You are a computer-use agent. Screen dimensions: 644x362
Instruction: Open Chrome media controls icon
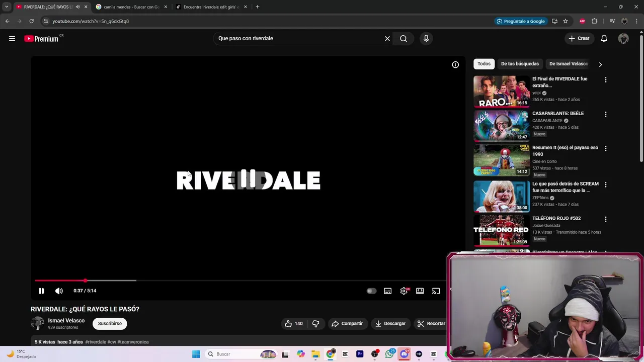point(612,21)
